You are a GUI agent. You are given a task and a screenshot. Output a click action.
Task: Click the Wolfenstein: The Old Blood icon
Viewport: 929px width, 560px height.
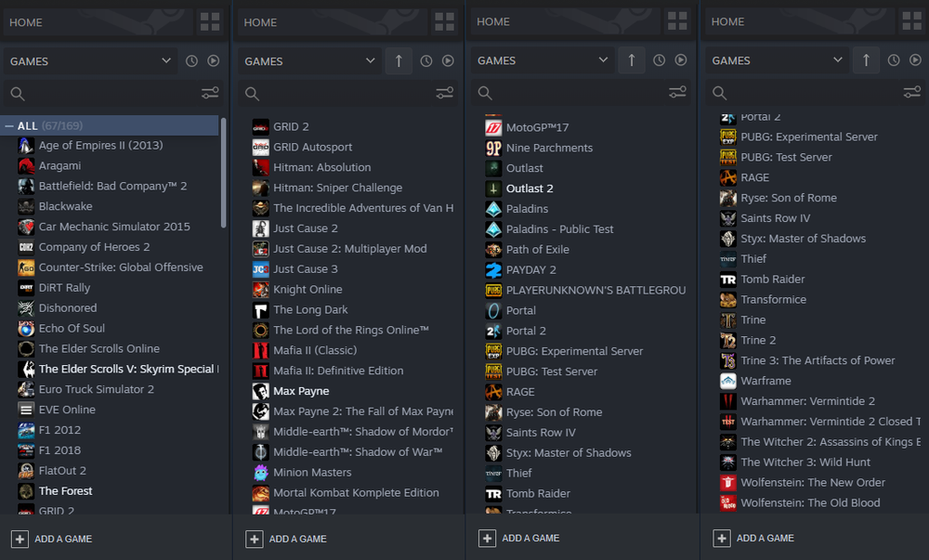pyautogui.click(x=728, y=503)
